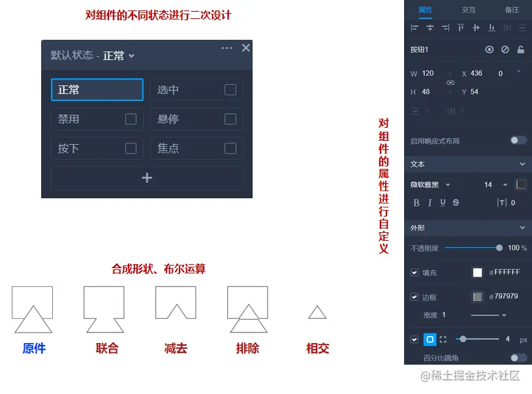
Task: Click the align right icon
Action: [x=445, y=28]
